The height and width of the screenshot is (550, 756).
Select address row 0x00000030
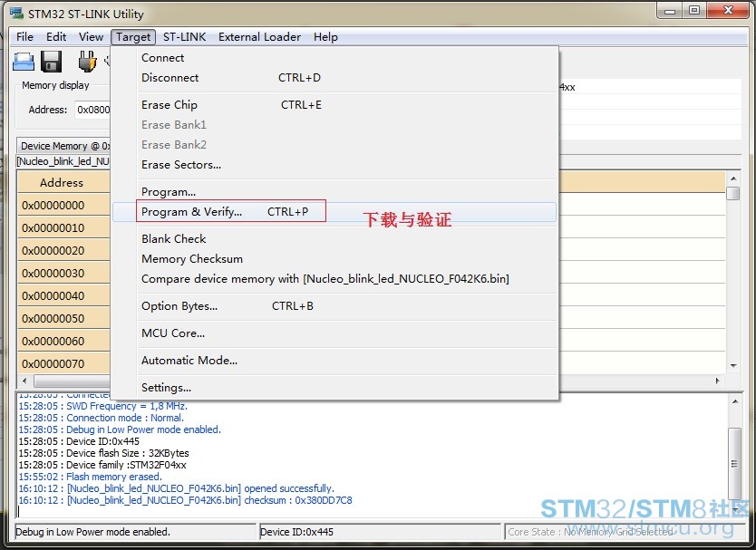point(63,274)
